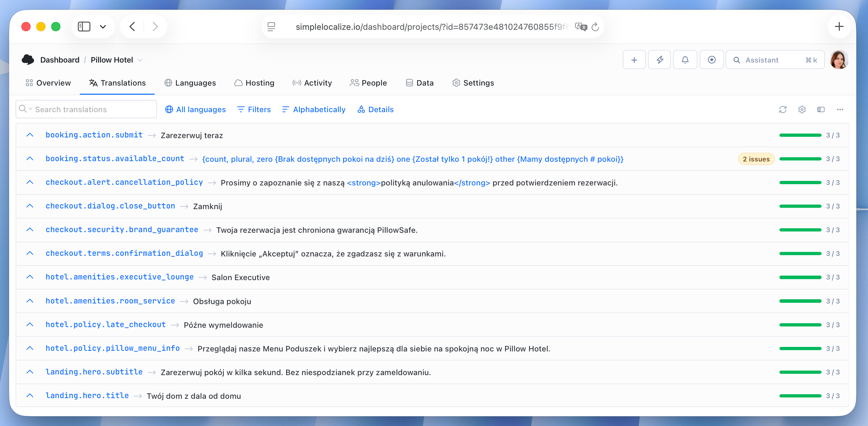Click the refresh translations icon
The image size is (868, 426).
pos(782,110)
